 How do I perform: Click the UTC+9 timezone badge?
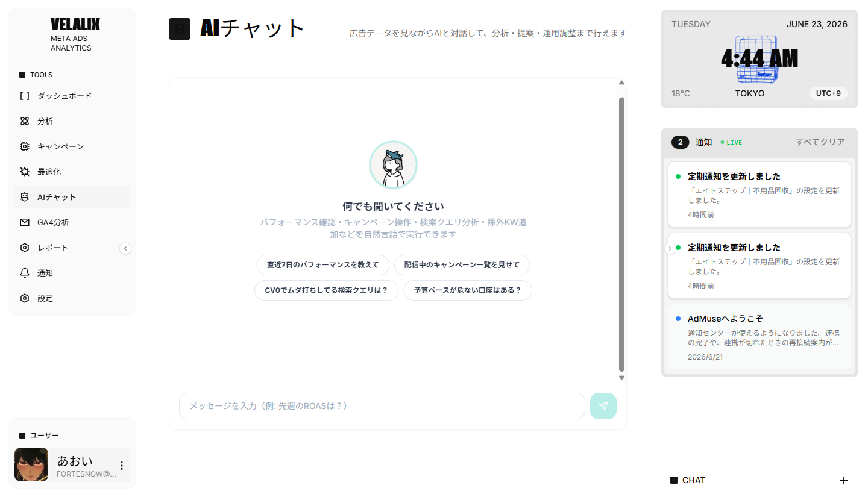828,93
